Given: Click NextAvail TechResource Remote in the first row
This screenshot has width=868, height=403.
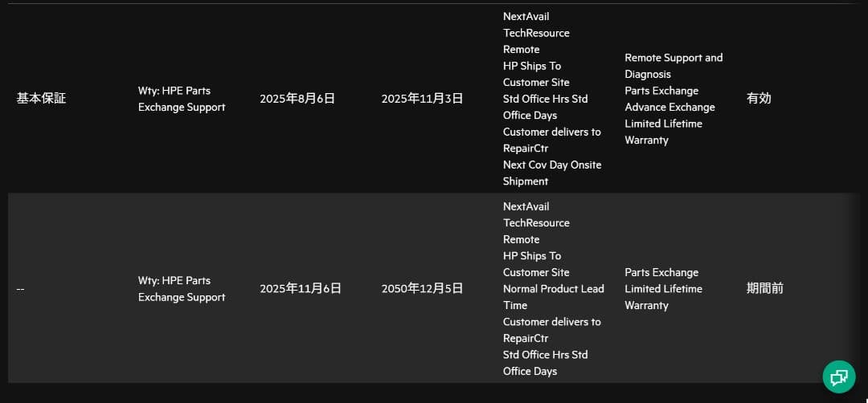Looking at the screenshot, I should [x=536, y=33].
